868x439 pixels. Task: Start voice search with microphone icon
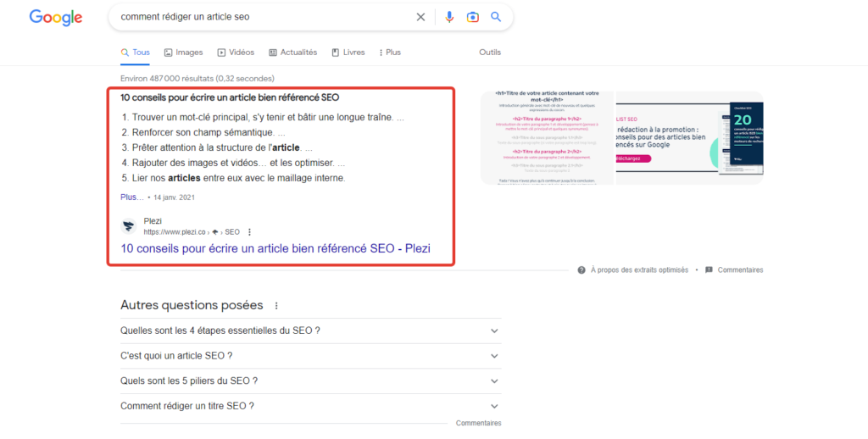(x=449, y=17)
